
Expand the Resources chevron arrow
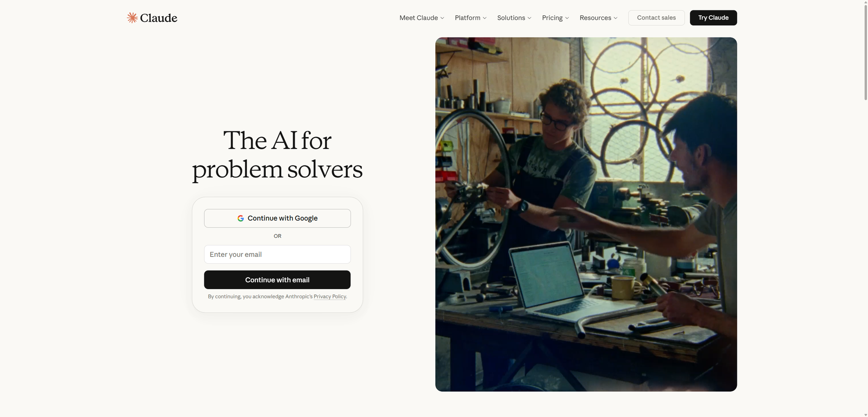click(x=615, y=18)
